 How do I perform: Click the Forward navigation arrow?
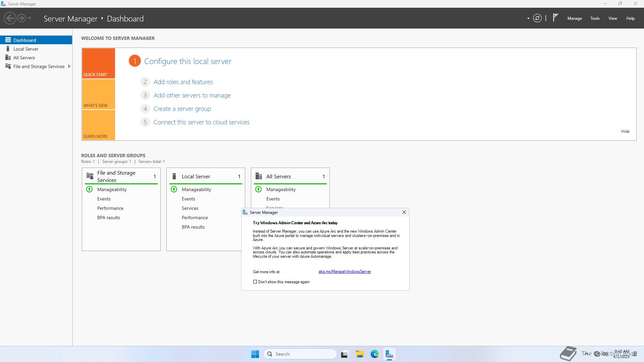tap(21, 18)
